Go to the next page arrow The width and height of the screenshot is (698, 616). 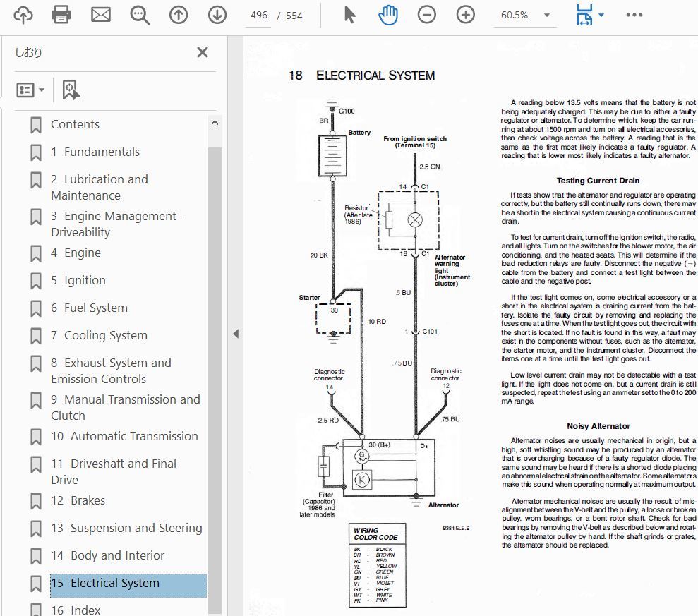pos(217,15)
